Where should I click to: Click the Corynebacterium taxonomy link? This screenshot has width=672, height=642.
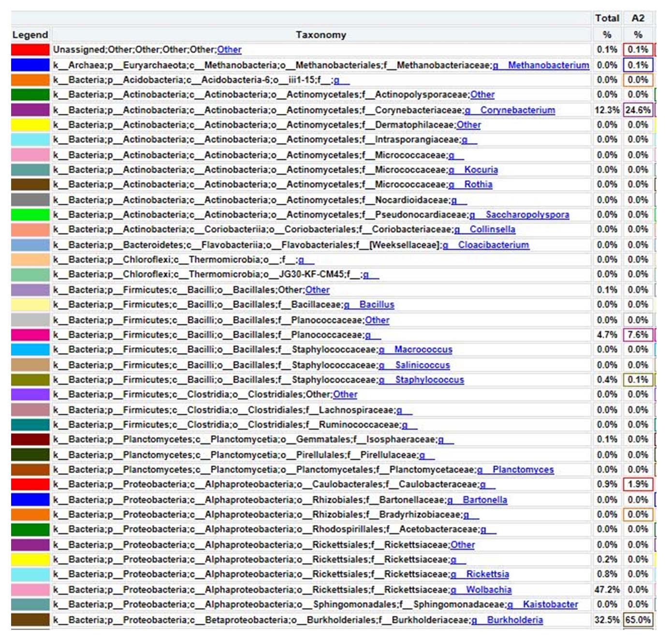pyautogui.click(x=517, y=110)
